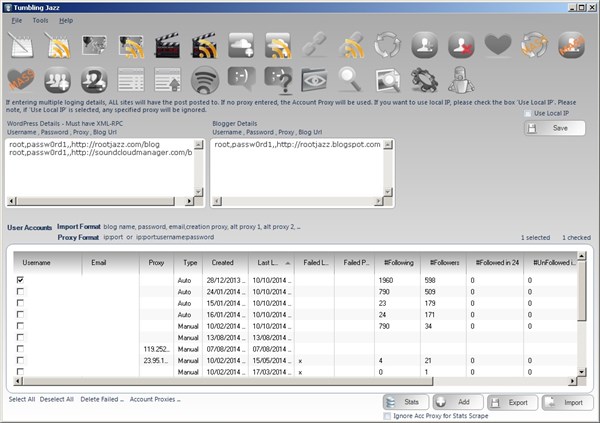Open the File menu
The image size is (600, 423).
click(16, 20)
